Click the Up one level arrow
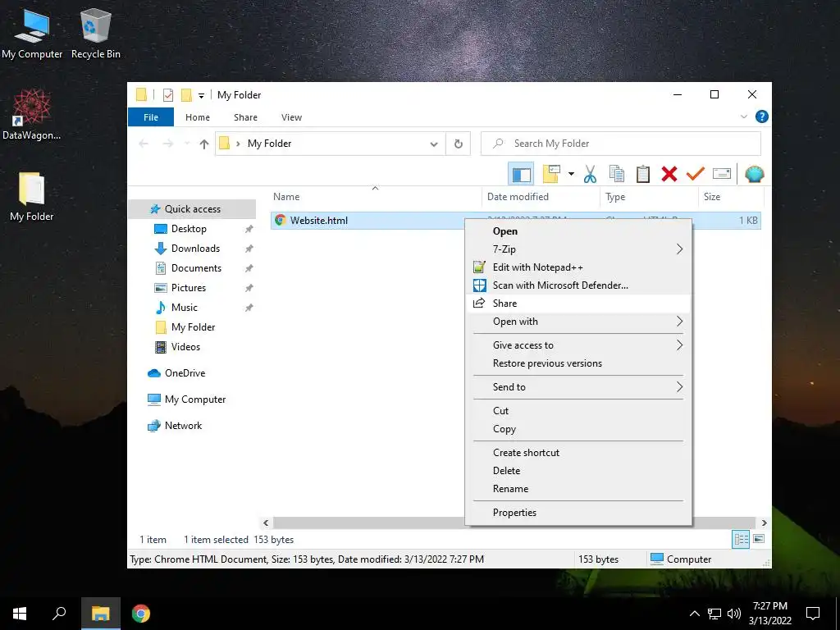840x630 pixels. [203, 144]
